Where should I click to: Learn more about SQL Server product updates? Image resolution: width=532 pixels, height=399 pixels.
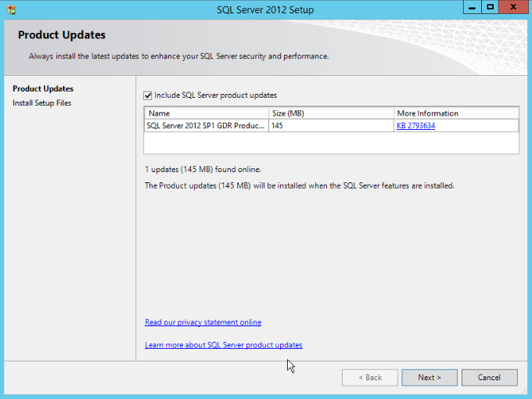pyautogui.click(x=223, y=345)
